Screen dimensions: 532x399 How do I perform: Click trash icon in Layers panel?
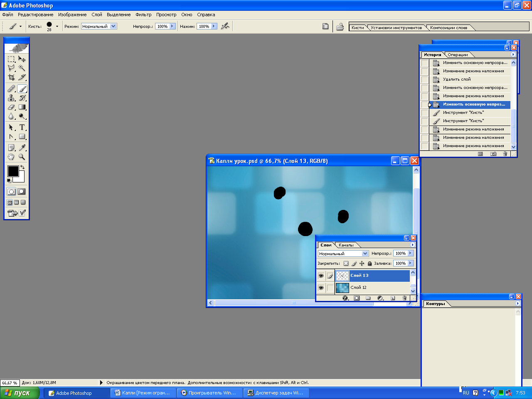404,298
